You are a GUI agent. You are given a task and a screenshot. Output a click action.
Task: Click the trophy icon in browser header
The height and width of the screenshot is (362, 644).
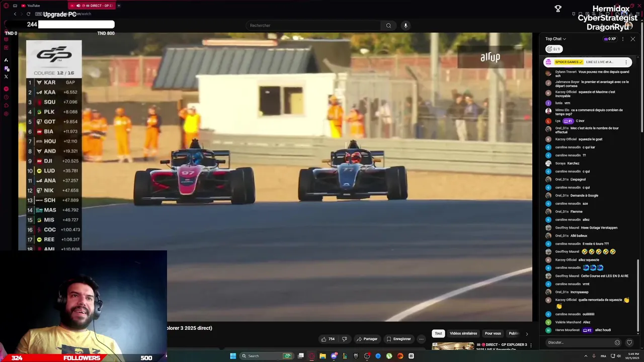558,9
